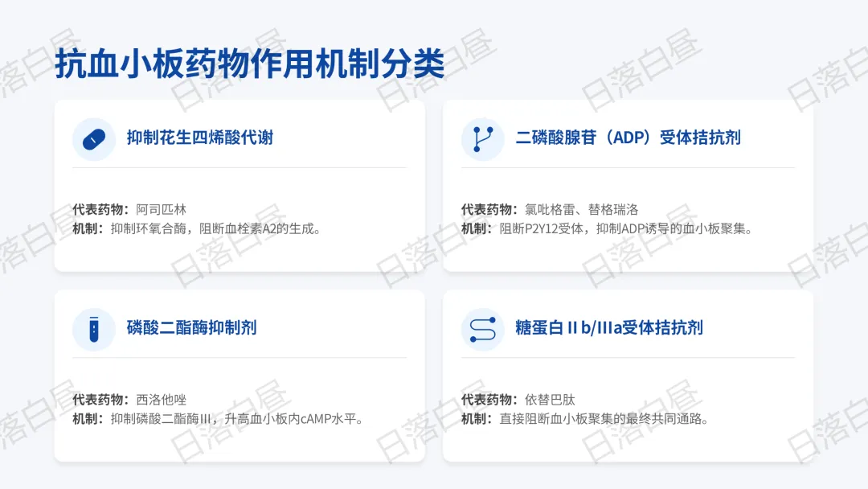
Task: Click the line 代表药物：依替巴肽
Action: 518,399
